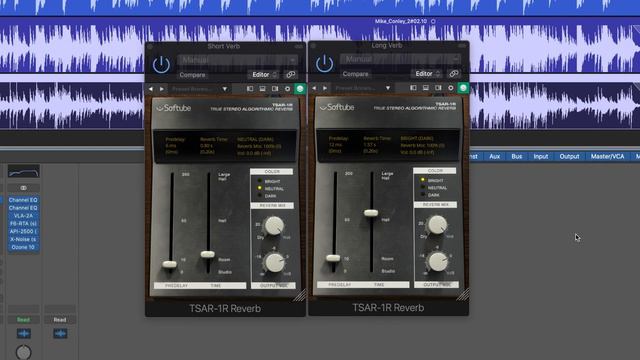This screenshot has height=360, width=640.
Task: Open settings gear in Short Verb toolbar
Action: click(287, 89)
